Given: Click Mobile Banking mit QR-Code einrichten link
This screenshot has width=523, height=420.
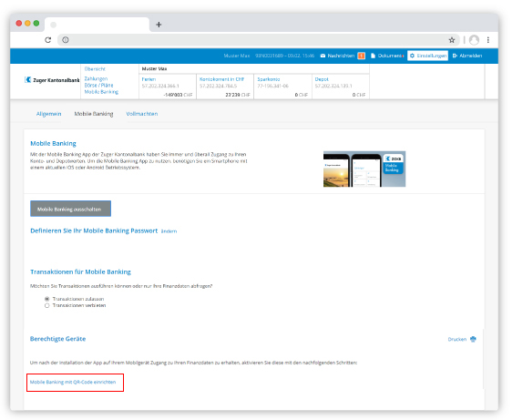Looking at the screenshot, I should click(x=73, y=383).
